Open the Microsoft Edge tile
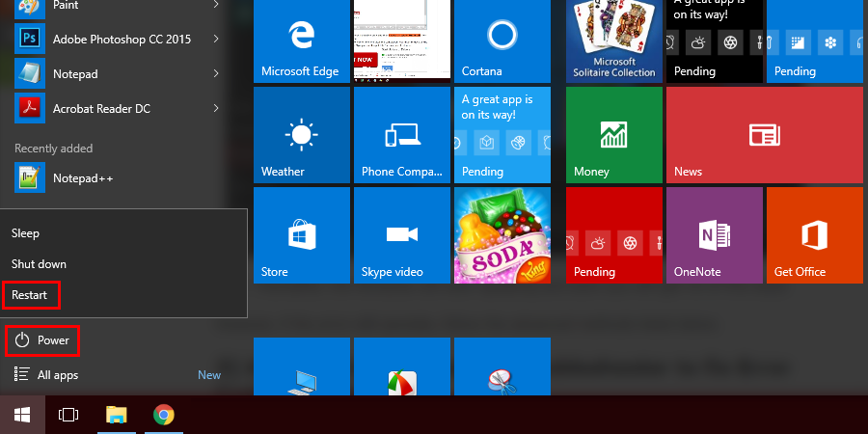Image resolution: width=868 pixels, height=434 pixels. [x=302, y=41]
